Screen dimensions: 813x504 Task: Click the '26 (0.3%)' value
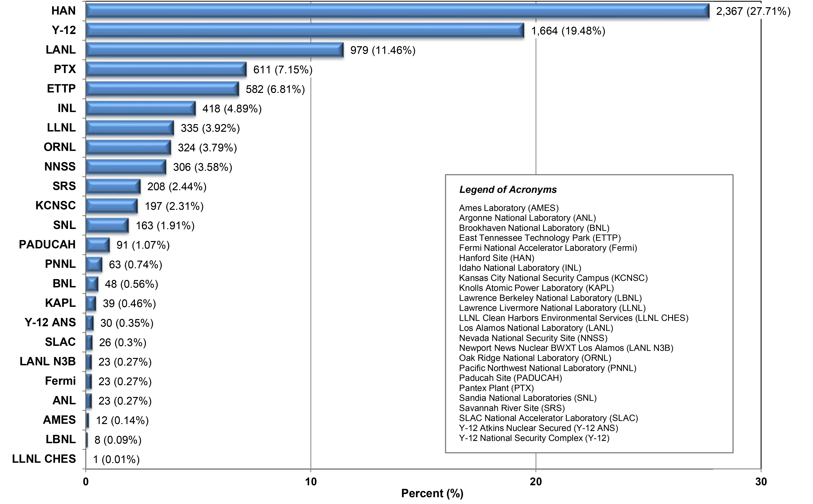click(x=123, y=342)
